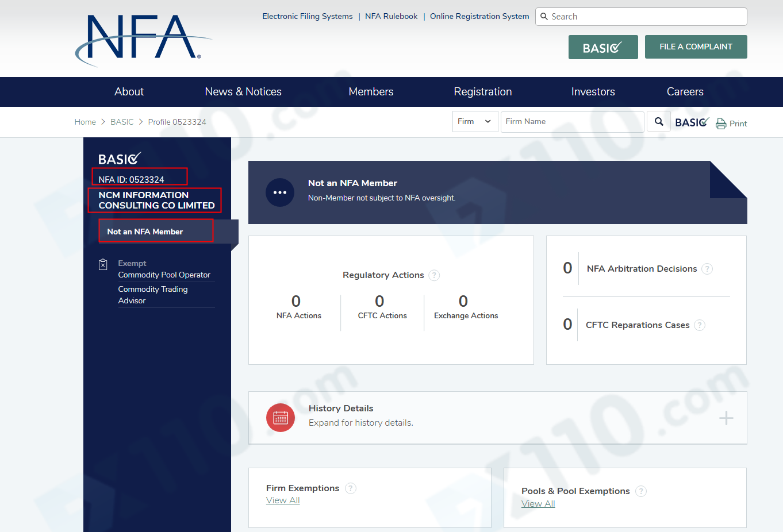
Task: Open the Online Registration System link
Action: coord(479,16)
